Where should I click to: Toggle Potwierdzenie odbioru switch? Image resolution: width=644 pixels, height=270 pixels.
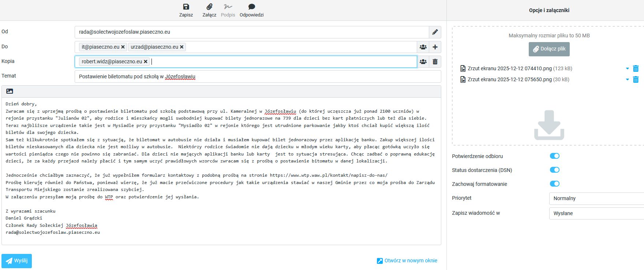(x=554, y=156)
